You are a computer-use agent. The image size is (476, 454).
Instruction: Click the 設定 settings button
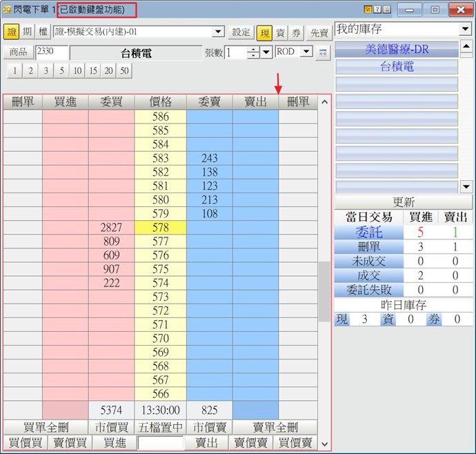241,32
